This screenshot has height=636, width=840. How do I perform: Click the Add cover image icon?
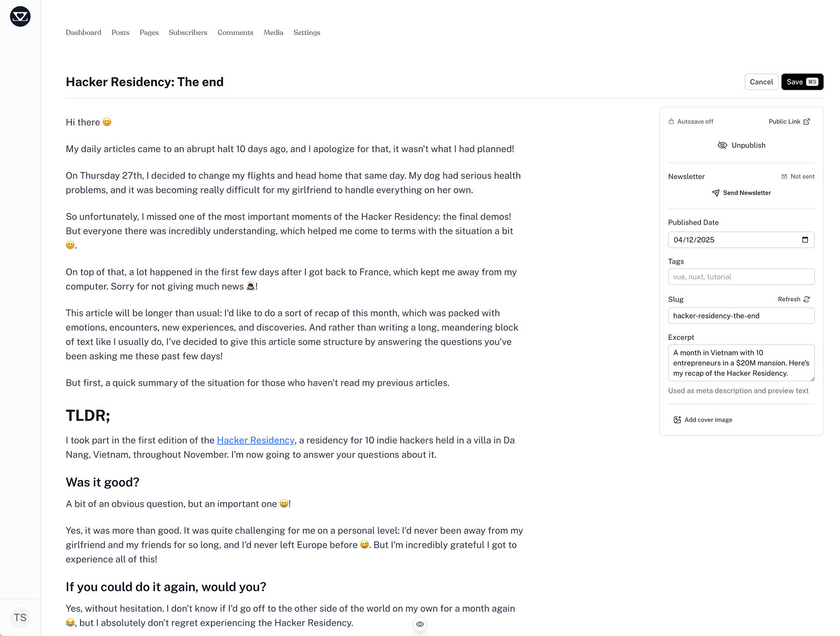pyautogui.click(x=677, y=420)
